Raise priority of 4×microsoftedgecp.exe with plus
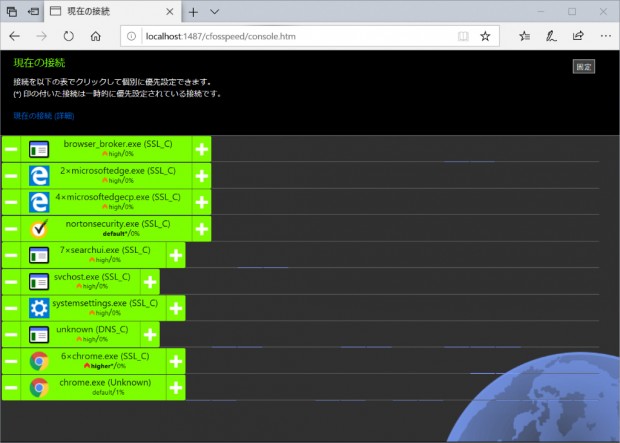This screenshot has width=620, height=443. point(202,202)
